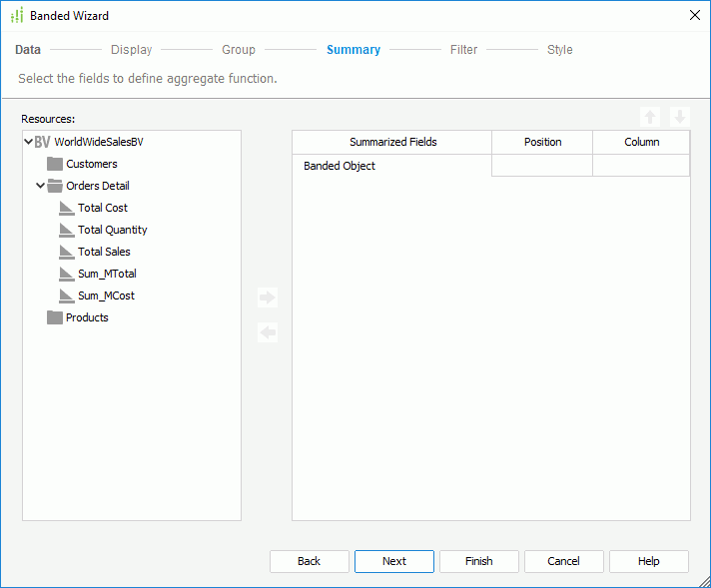711x588 pixels.
Task: Select the Banded Object row
Action: tap(392, 166)
